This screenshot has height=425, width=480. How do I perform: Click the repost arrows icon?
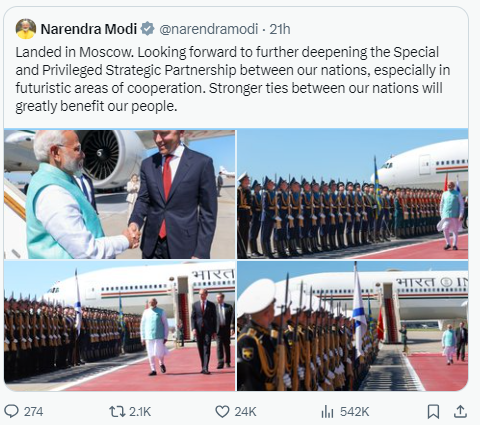pos(117,412)
